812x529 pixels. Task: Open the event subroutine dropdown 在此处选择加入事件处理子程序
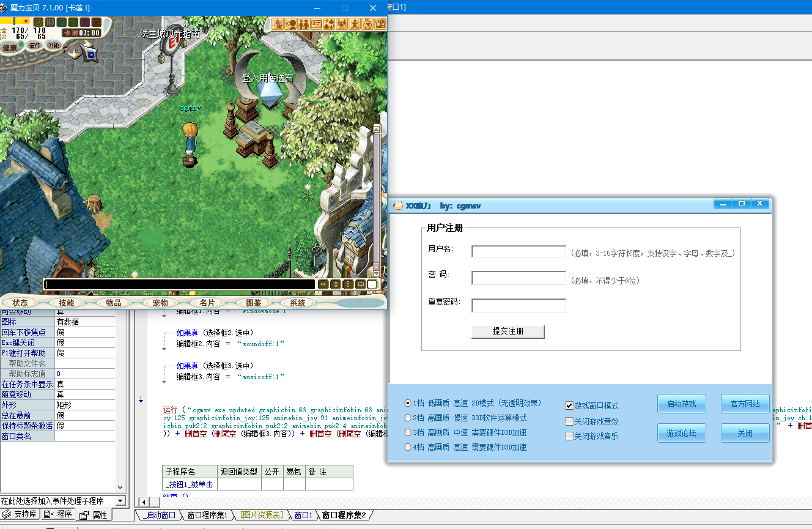[120, 501]
